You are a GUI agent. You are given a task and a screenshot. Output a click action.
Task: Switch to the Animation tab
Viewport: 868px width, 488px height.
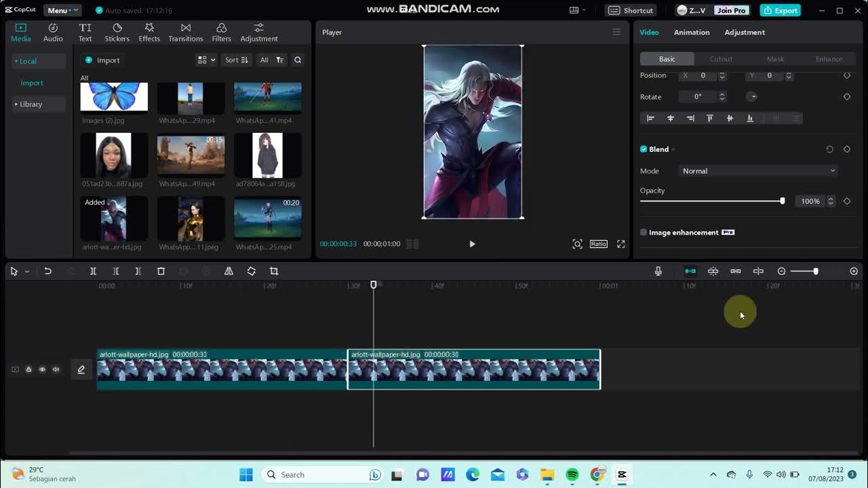[692, 33]
